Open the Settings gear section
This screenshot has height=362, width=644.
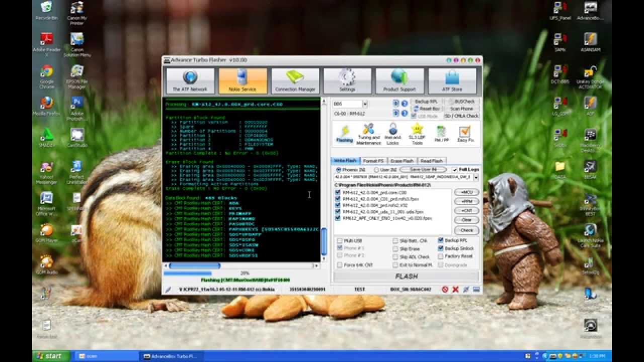coord(347,81)
